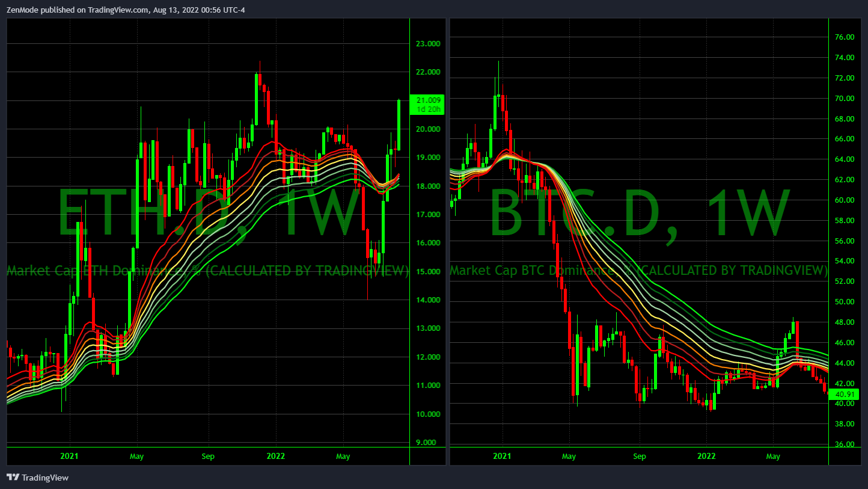Select 15.000 on the ETH.D price axis
Screen dimensions: 868x489
pos(429,271)
